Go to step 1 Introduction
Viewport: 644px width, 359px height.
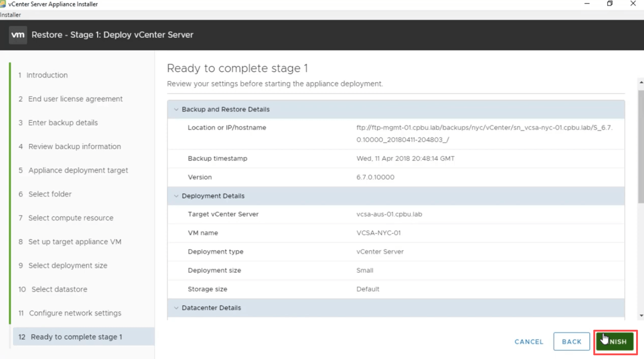pos(43,75)
